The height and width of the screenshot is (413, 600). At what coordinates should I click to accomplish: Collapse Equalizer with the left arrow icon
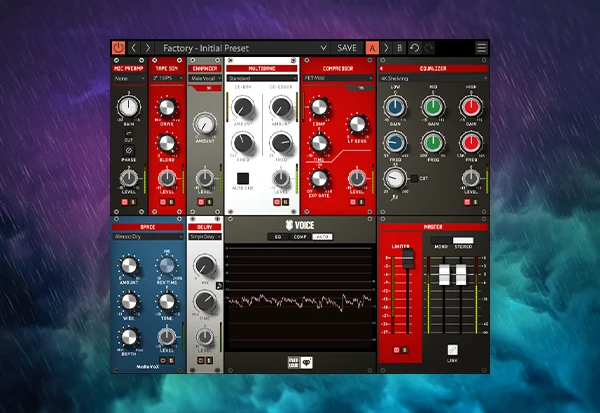(x=381, y=69)
